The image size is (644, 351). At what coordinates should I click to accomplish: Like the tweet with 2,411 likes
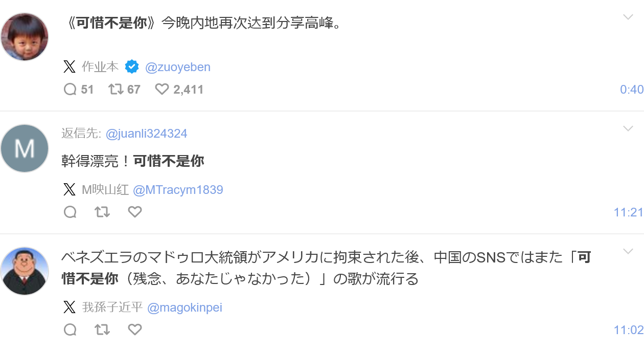[162, 90]
